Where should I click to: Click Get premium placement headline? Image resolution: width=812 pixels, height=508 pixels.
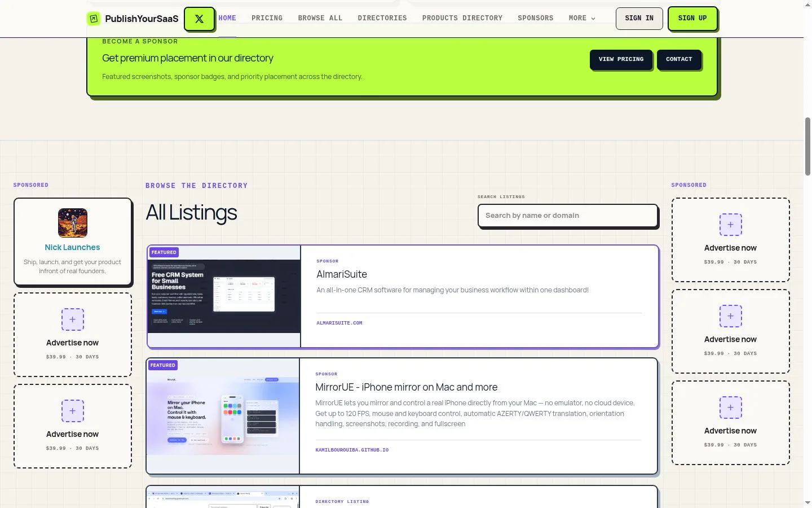(188, 58)
